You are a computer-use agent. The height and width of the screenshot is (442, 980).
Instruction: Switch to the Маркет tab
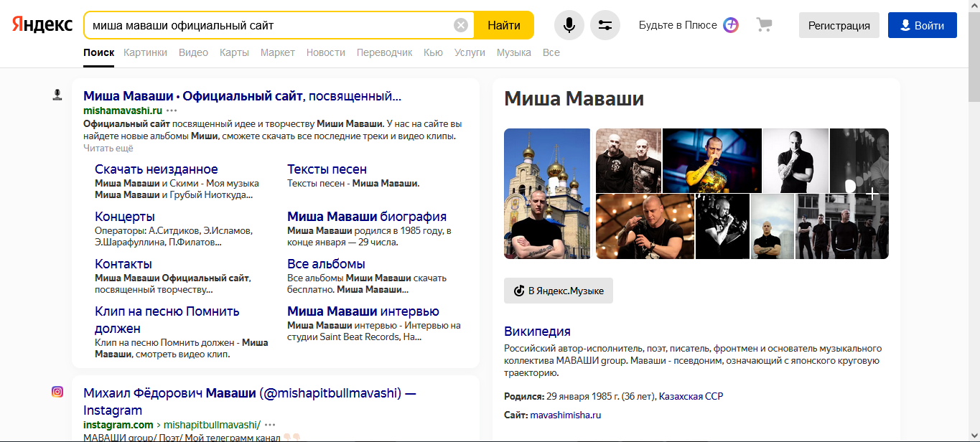click(x=278, y=52)
